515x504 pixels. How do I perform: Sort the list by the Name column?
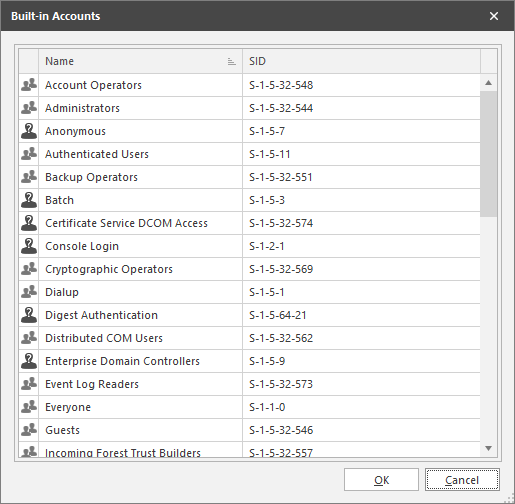coord(140,61)
